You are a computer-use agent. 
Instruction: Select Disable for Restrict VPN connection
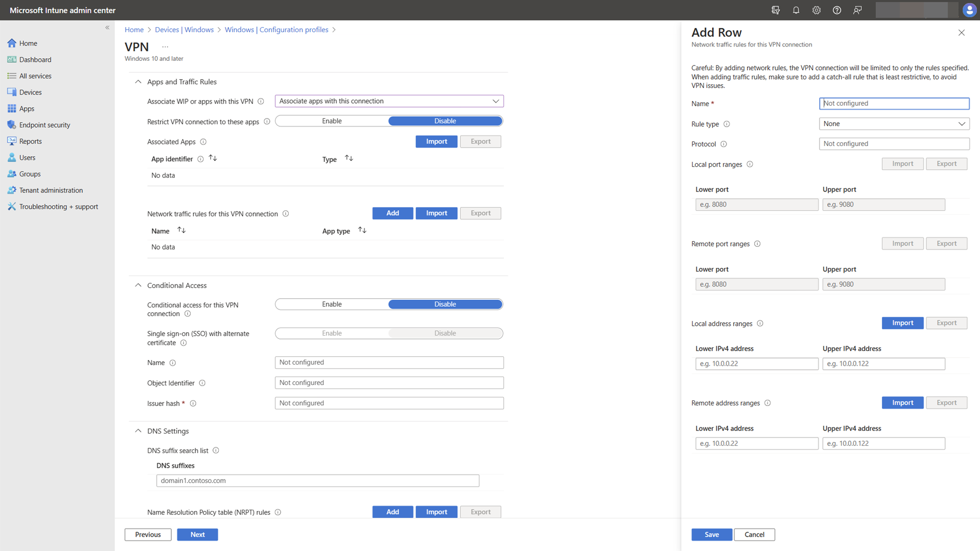coord(445,121)
